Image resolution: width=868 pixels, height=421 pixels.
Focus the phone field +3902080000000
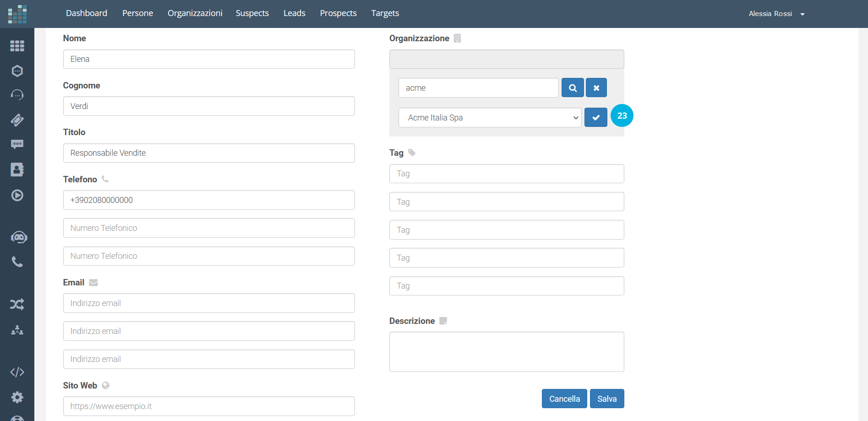[209, 200]
